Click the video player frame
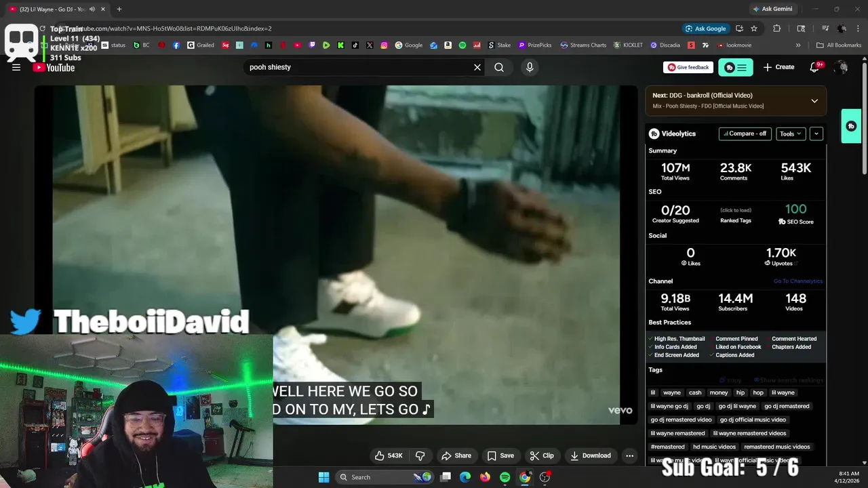 (336, 255)
